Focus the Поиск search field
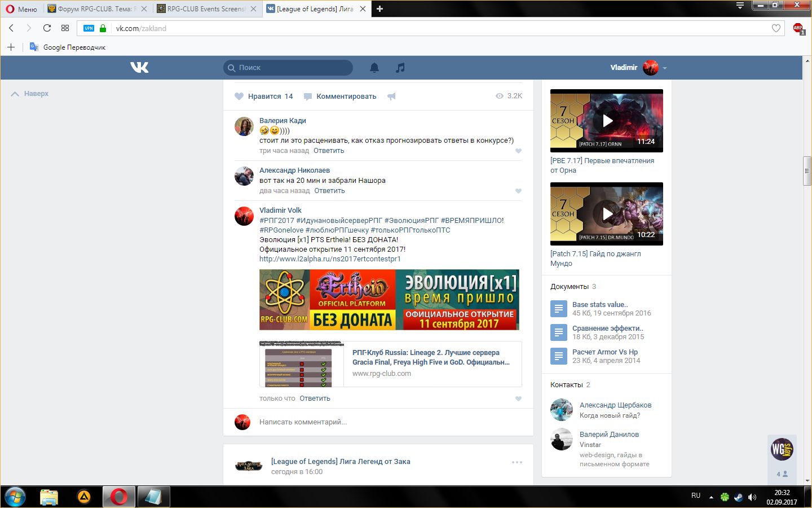812x508 pixels. [x=288, y=68]
